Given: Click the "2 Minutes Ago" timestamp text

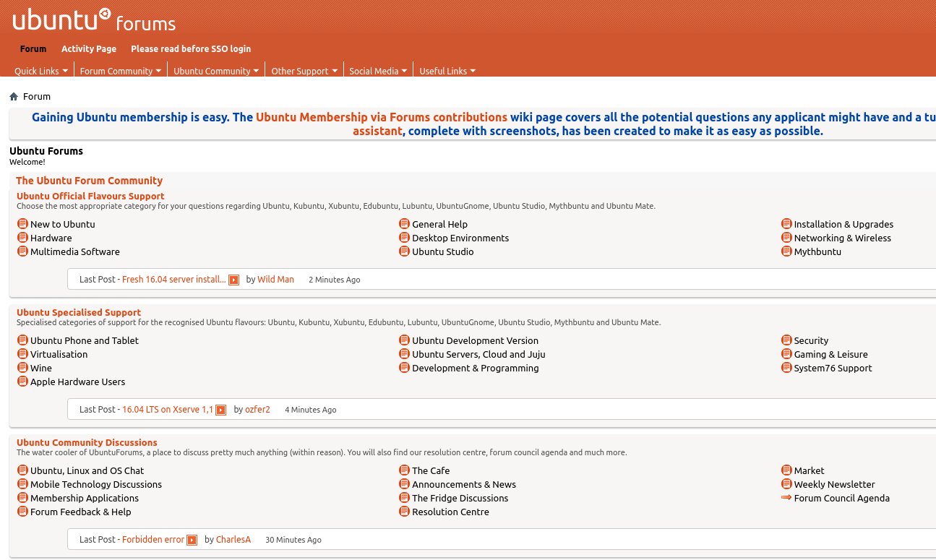Looking at the screenshot, I should click(x=334, y=280).
